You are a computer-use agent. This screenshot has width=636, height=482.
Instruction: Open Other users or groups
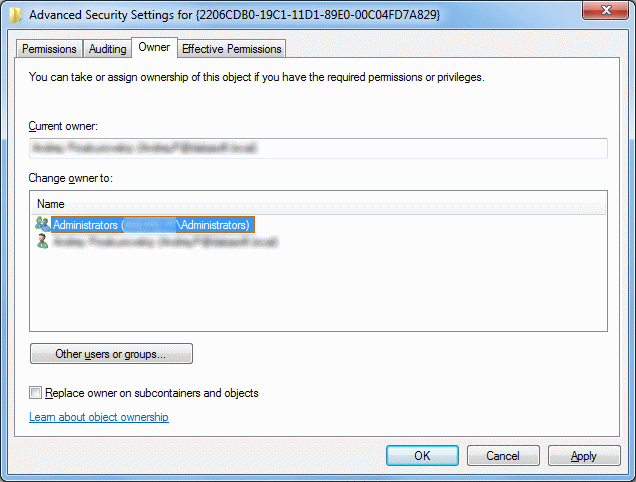click(x=111, y=354)
